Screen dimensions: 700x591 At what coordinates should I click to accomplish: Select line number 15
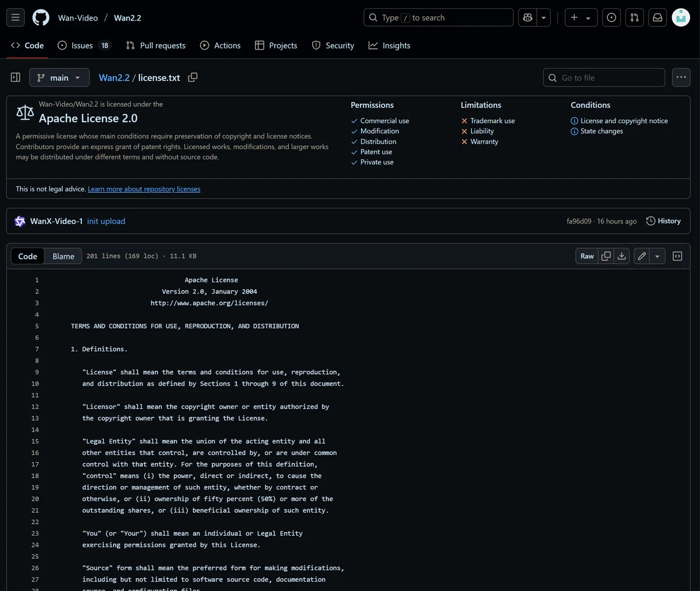coord(35,441)
